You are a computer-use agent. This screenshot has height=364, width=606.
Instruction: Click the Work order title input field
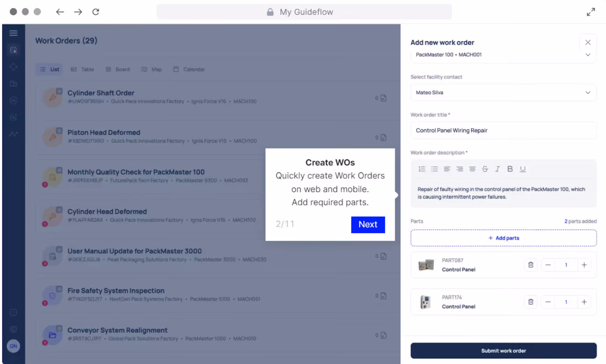coord(503,130)
